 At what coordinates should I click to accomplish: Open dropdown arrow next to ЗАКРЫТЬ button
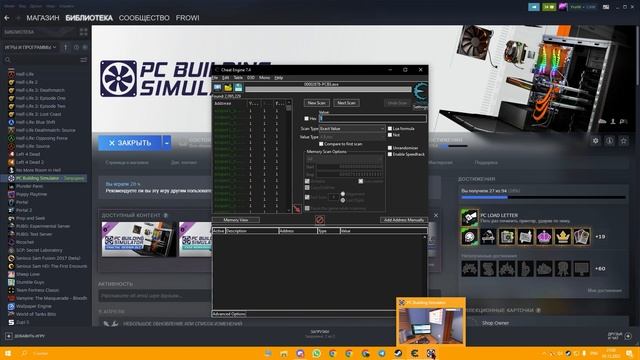point(167,143)
